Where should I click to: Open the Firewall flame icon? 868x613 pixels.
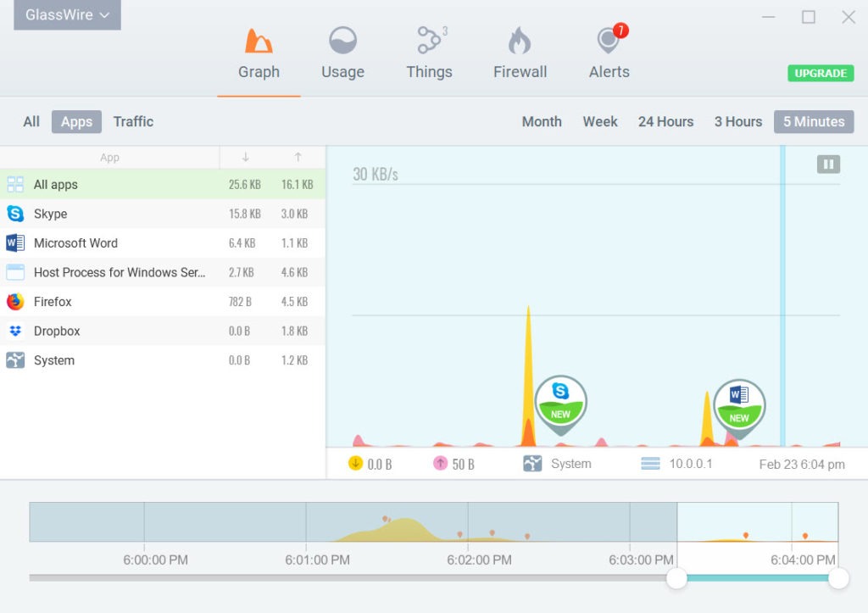[x=520, y=41]
